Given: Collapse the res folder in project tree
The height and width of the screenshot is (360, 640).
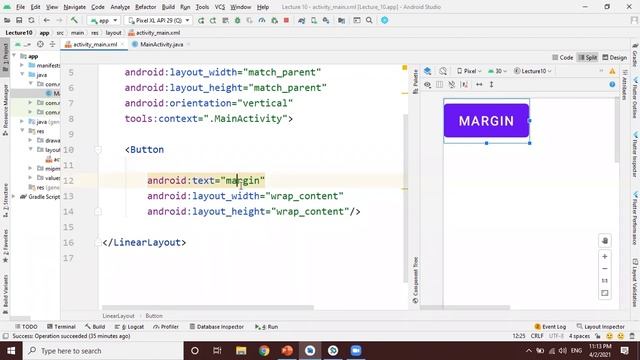Looking at the screenshot, I should [x=22, y=131].
